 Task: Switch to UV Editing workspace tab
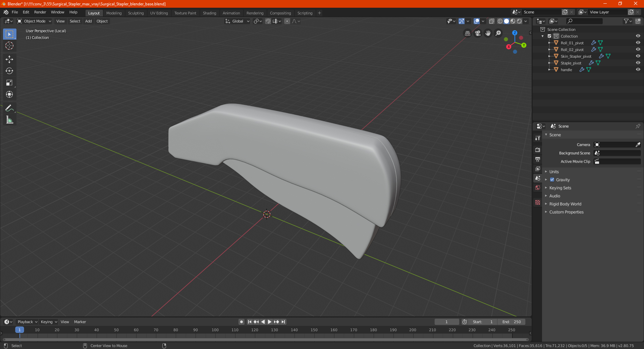click(159, 13)
